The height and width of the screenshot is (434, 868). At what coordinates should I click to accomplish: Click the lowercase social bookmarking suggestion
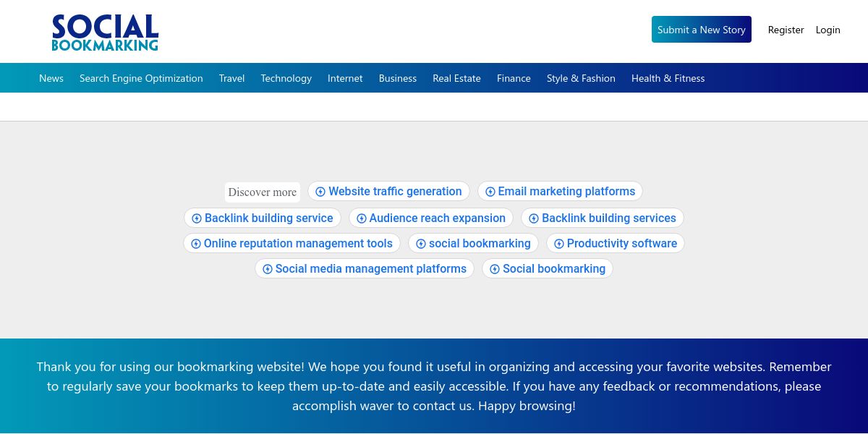coord(473,243)
